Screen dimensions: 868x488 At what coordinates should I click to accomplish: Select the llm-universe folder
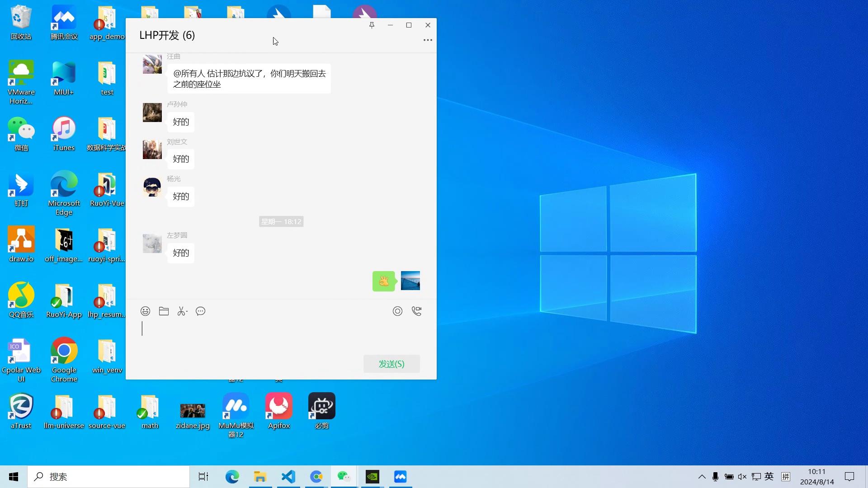point(64,412)
